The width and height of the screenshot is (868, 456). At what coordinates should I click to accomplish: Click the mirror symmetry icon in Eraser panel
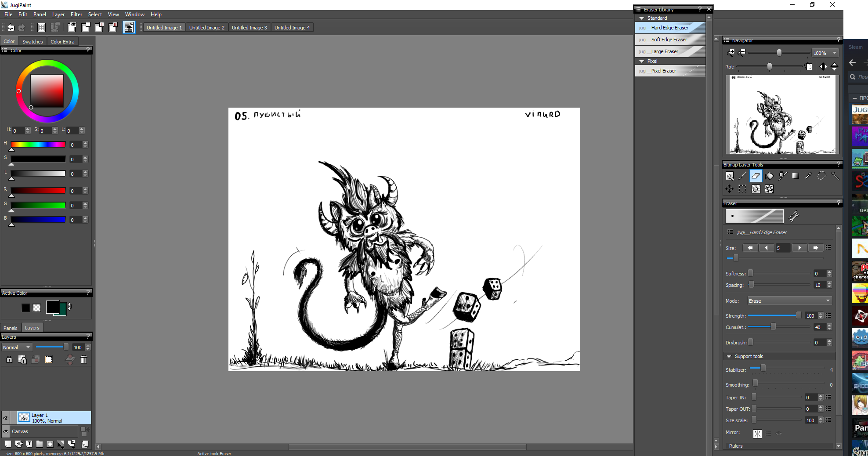(757, 434)
